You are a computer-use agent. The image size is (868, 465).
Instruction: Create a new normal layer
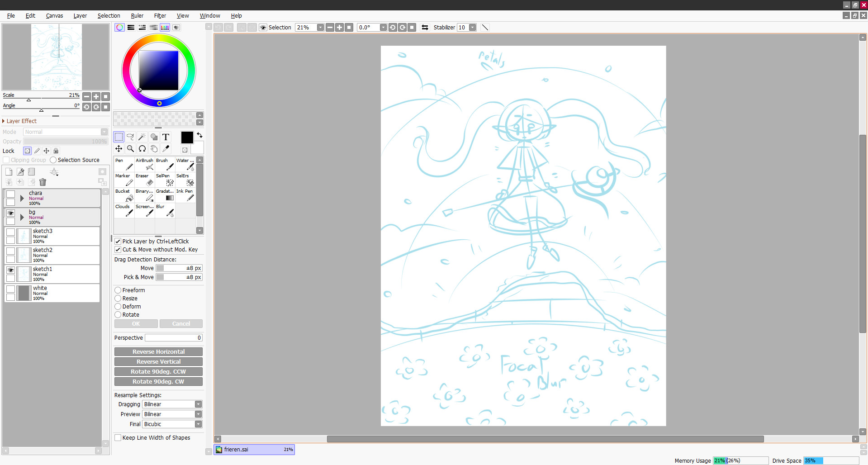pos(9,172)
